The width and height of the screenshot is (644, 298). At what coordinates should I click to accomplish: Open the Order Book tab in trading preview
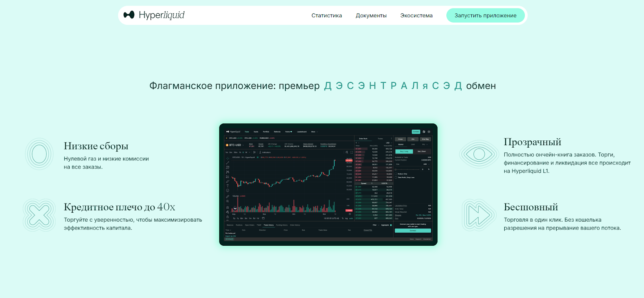coord(363,139)
